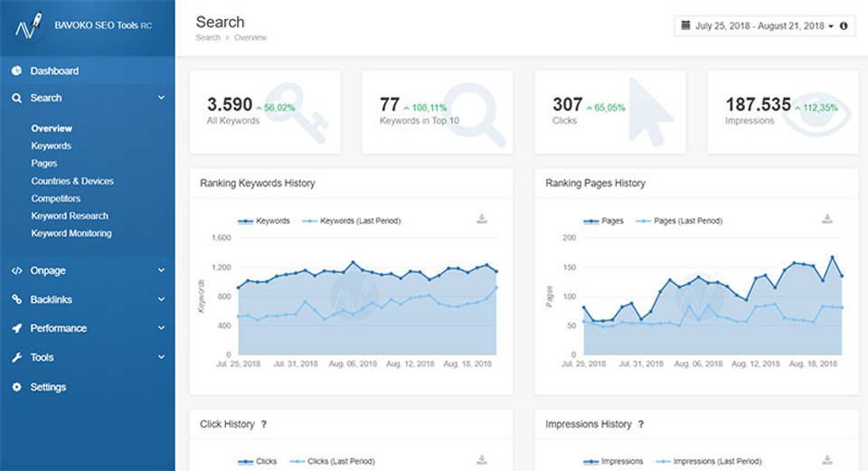Viewport: 868px width, 471px height.
Task: Download the Click History chart
Action: [482, 459]
